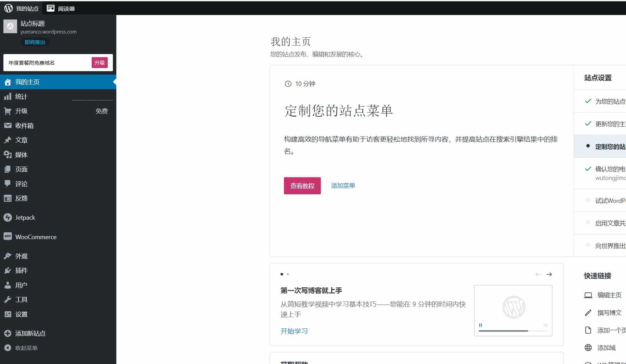Click the 添加新站点 sidebar link

58,333
